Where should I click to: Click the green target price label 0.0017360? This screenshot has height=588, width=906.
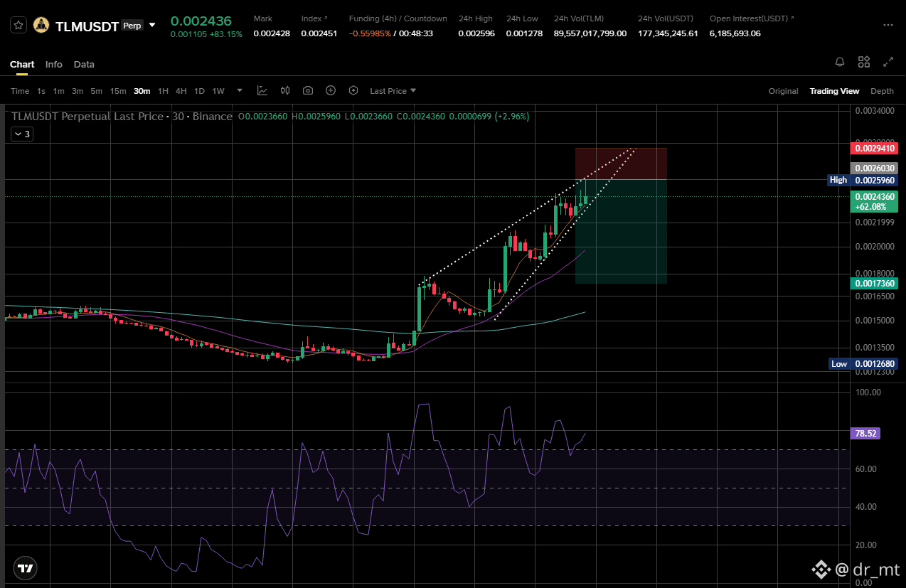pos(874,283)
